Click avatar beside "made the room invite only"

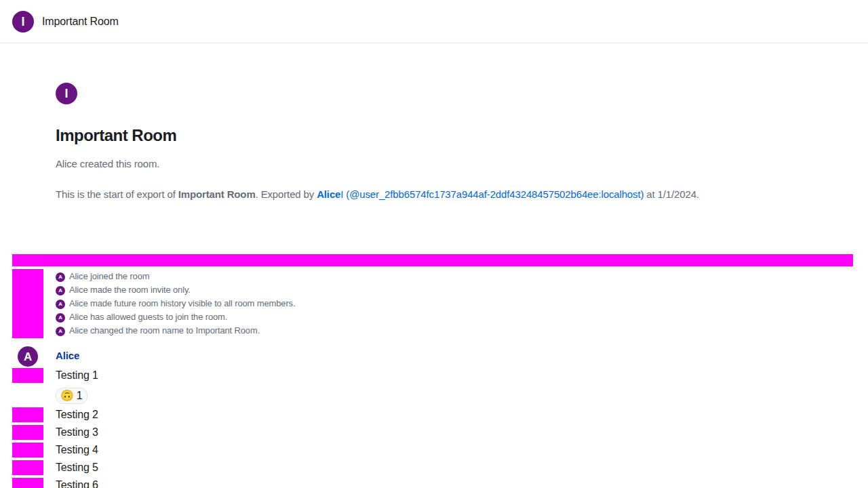point(60,290)
